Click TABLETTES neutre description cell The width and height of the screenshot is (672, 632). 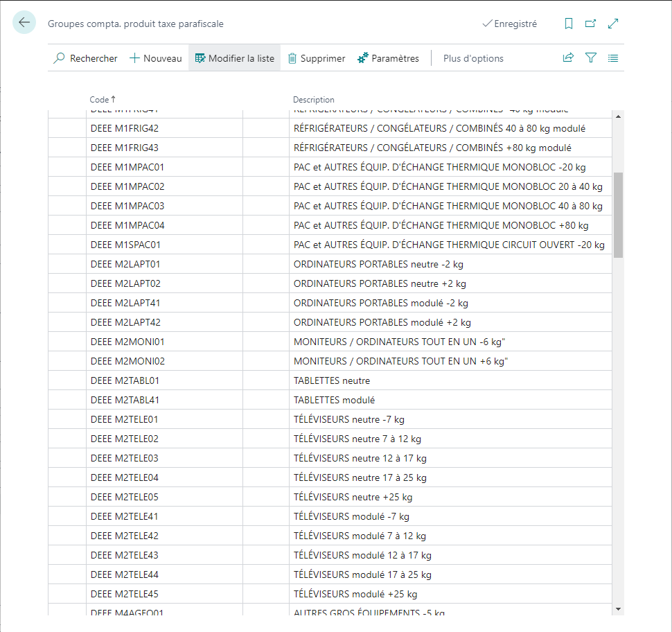tap(450, 380)
